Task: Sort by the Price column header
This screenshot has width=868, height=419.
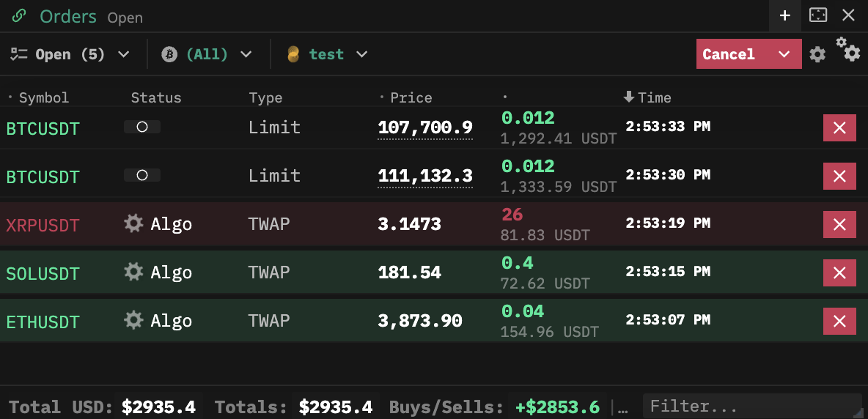Action: coord(411,97)
